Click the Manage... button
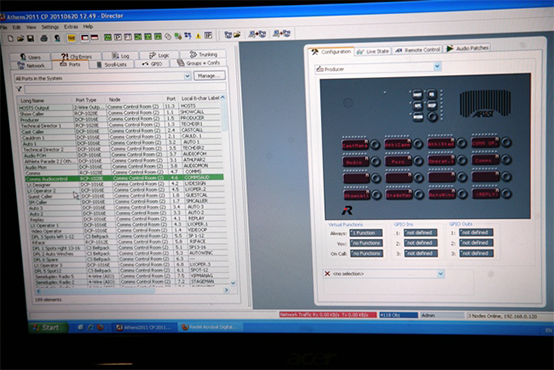The height and width of the screenshot is (370, 554). (x=209, y=76)
